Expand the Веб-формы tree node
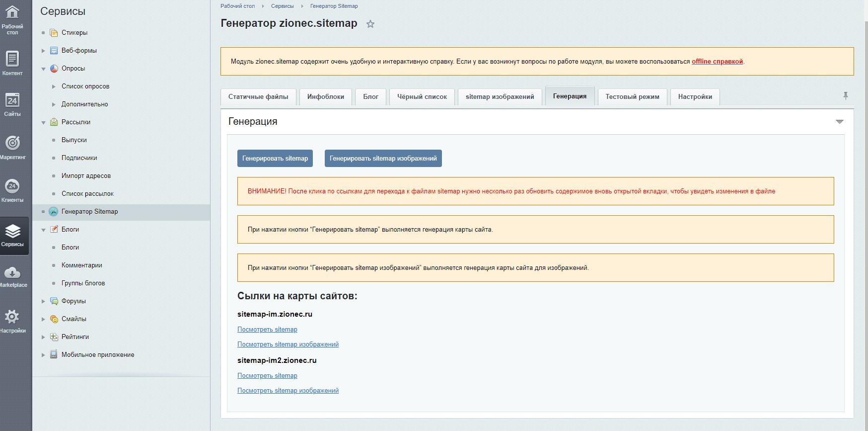This screenshot has width=868, height=431. point(43,51)
